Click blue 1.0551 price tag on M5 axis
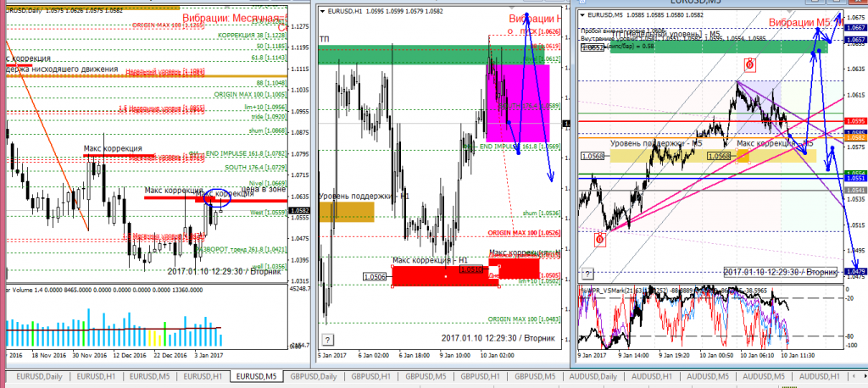Screen dimensions: 868x388 pos(854,179)
